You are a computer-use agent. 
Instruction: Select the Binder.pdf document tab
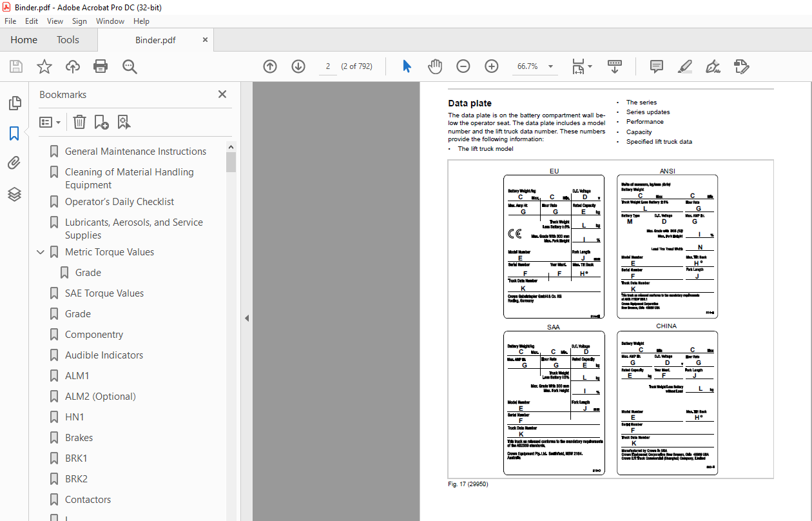155,40
